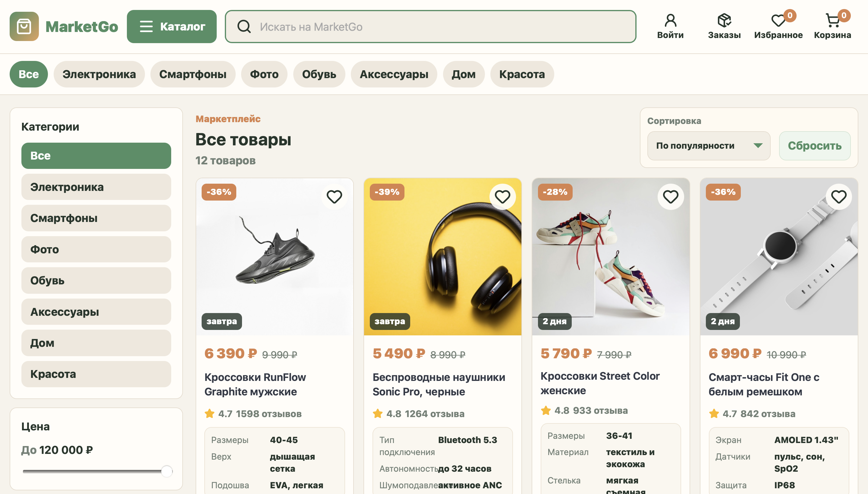This screenshot has width=868, height=494.
Task: Choose Аксессуары in sidebar categories
Action: [96, 312]
